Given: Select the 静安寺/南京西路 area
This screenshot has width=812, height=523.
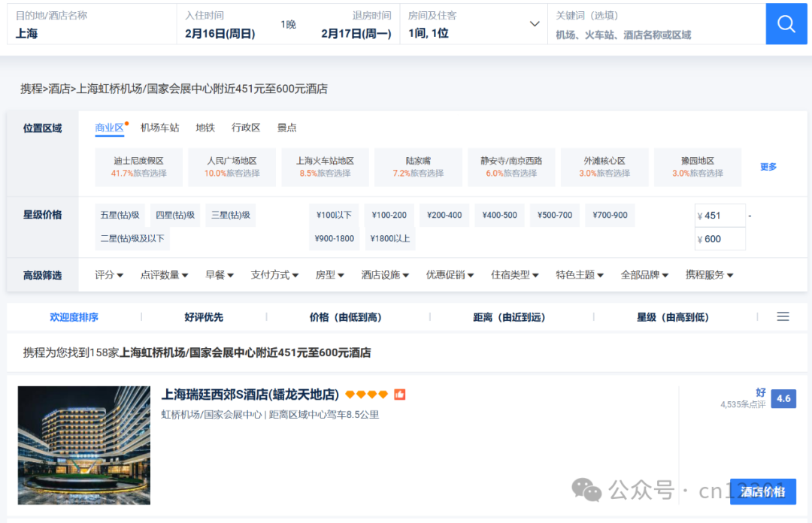Looking at the screenshot, I should pyautogui.click(x=511, y=167).
